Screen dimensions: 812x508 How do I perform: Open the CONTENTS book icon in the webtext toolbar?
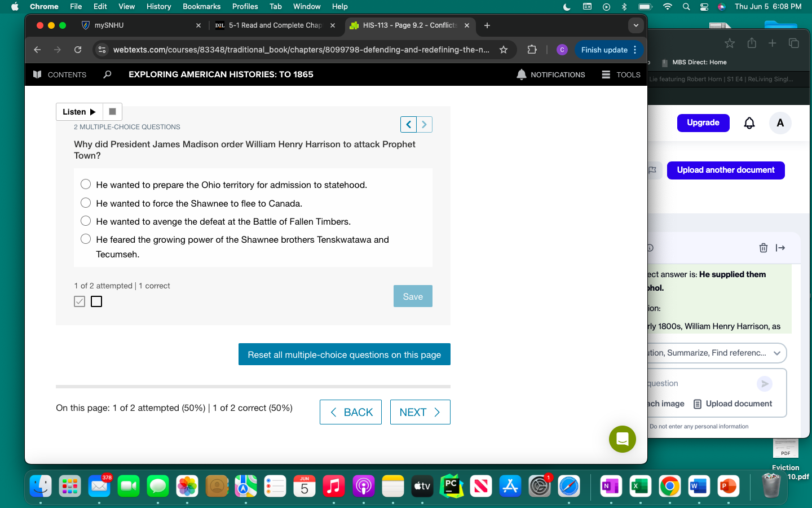[37, 75]
